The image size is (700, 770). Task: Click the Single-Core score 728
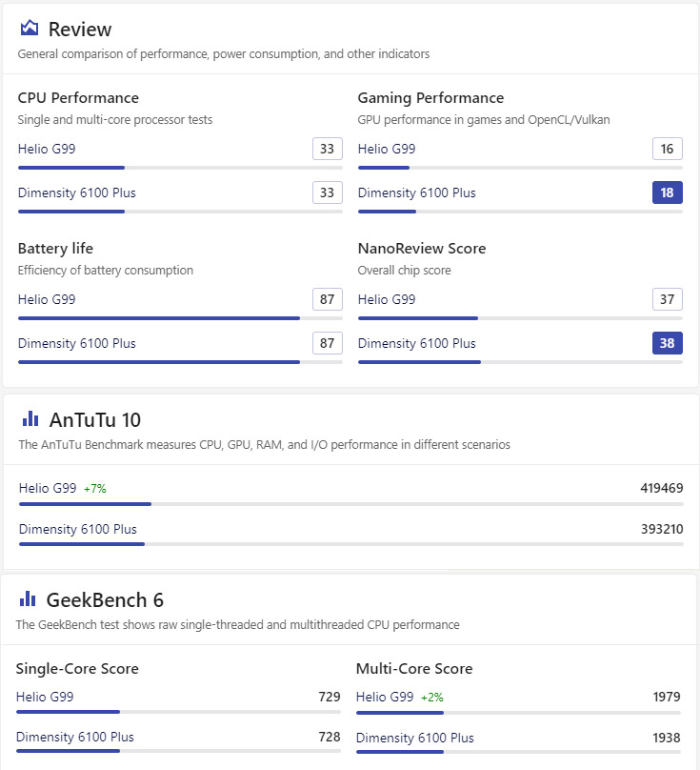pyautogui.click(x=330, y=737)
